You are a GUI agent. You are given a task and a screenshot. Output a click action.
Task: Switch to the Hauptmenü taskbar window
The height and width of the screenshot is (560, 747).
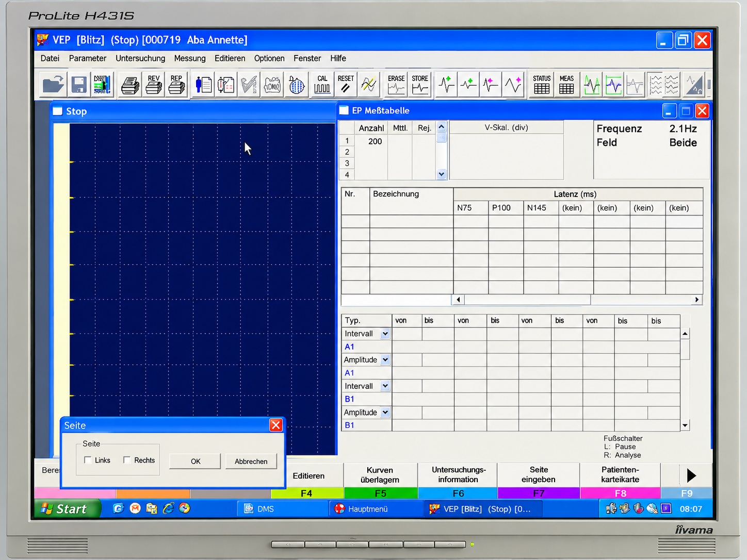click(x=377, y=509)
